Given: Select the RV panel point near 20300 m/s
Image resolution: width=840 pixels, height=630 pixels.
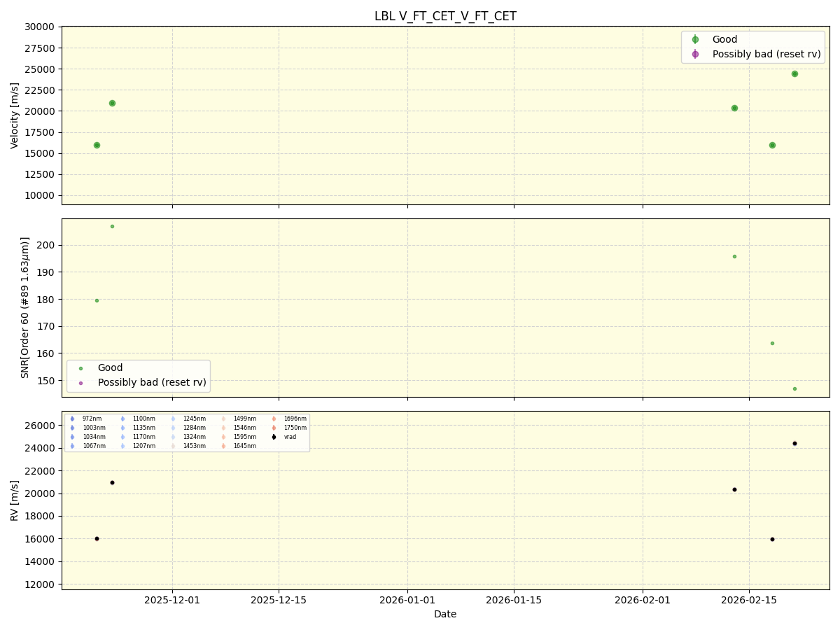Looking at the screenshot, I should pos(734,489).
